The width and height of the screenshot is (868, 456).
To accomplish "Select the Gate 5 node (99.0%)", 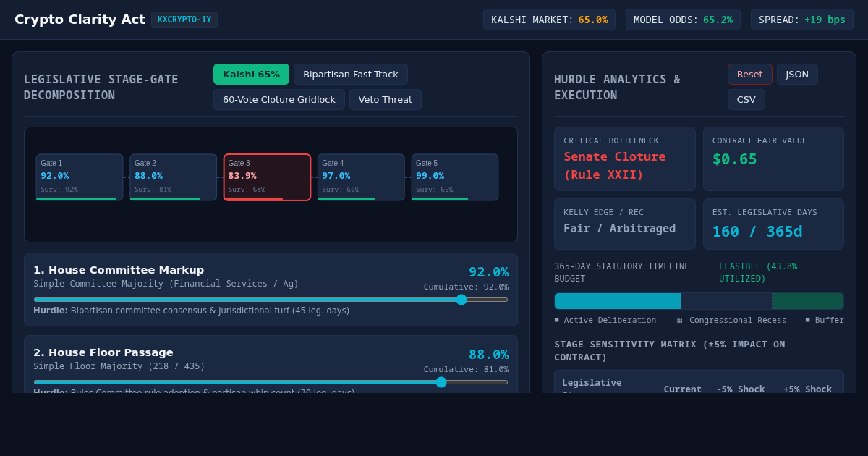I will (x=455, y=177).
